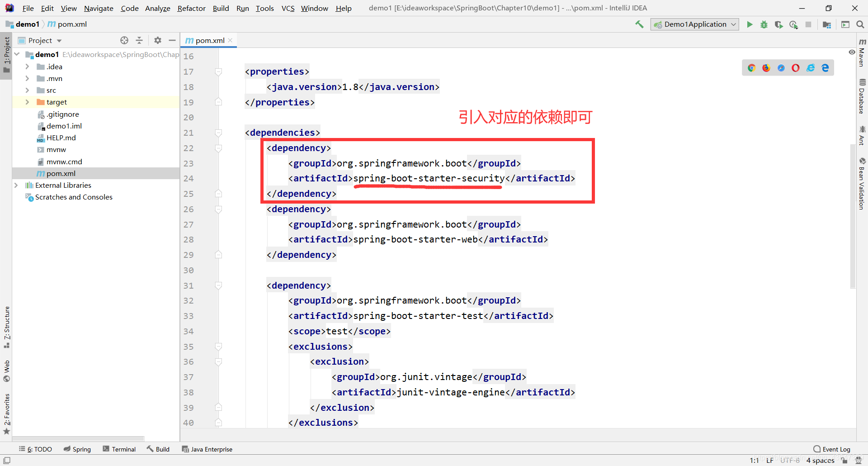Hide the Project tool window
Viewport: 868px width, 466px height.
click(x=172, y=40)
